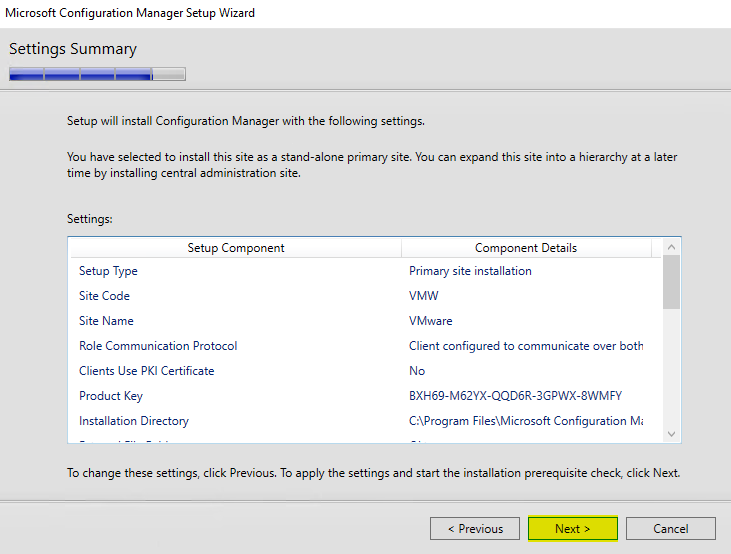Select the Clients Use PKI Certificate row

click(x=146, y=371)
